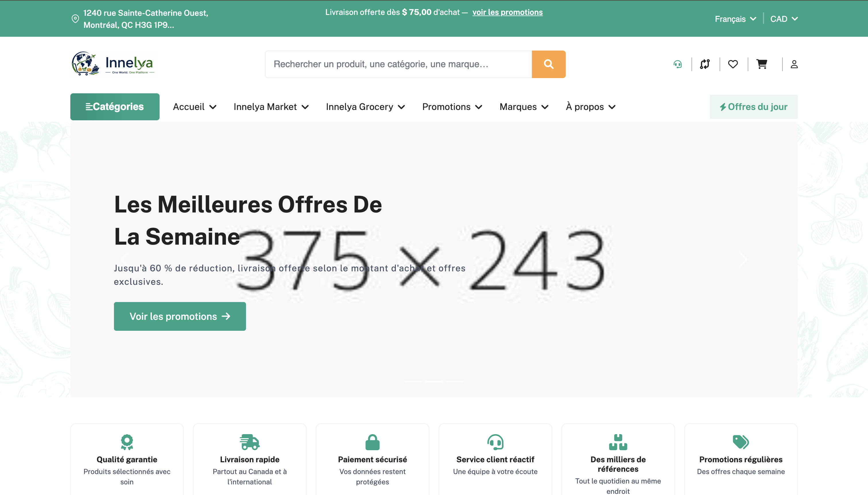868x495 pixels.
Task: Follow the voir les promotions link in top bar
Action: click(x=507, y=12)
